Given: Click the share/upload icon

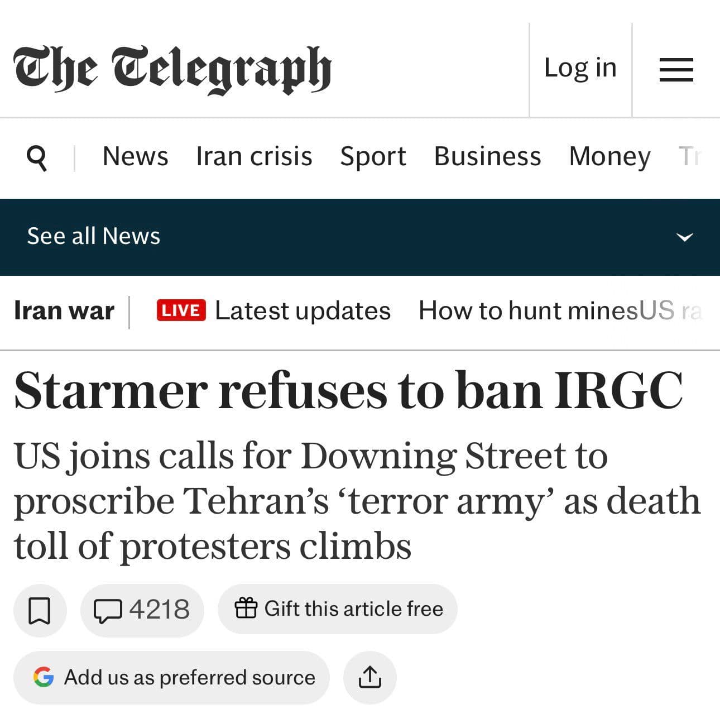Looking at the screenshot, I should 369,677.
